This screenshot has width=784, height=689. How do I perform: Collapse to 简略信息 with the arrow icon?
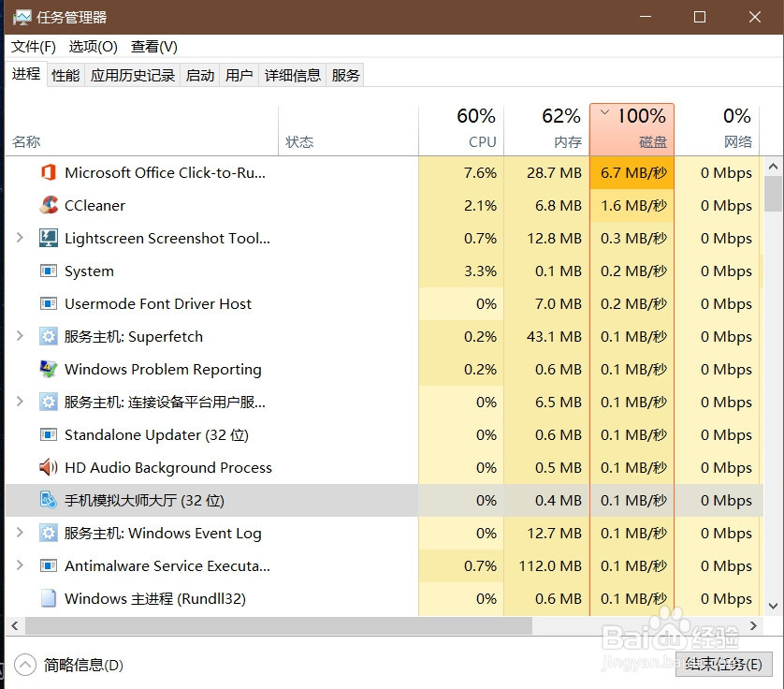(25, 665)
